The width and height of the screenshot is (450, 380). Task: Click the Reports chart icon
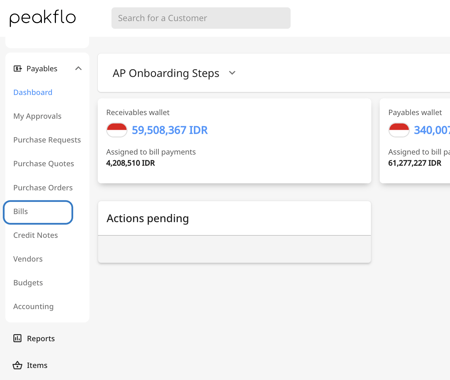(x=17, y=338)
